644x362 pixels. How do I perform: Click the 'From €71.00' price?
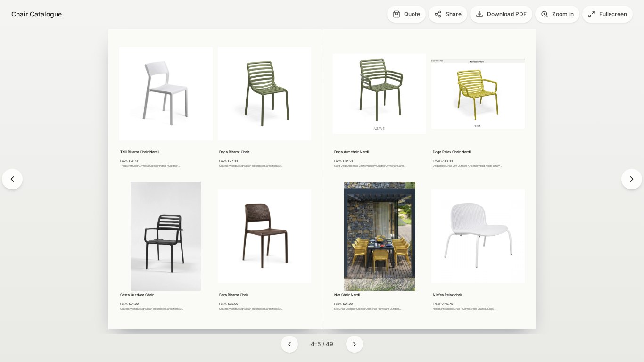tap(130, 304)
